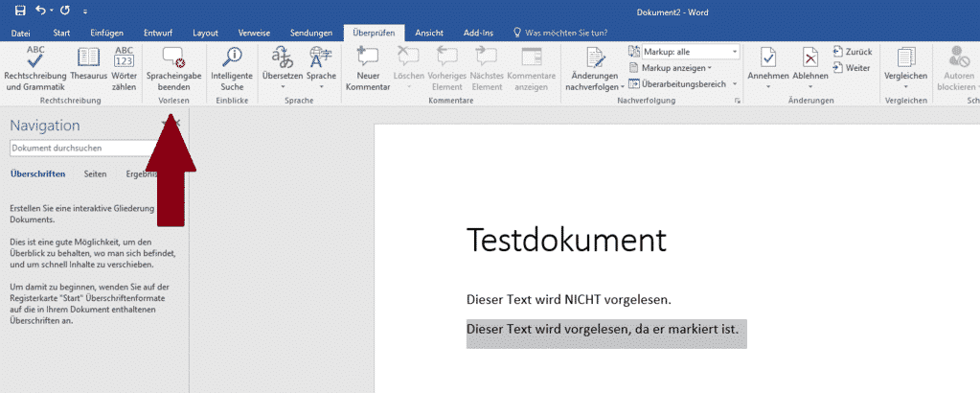Viewport: 980px width, 393px height.
Task: Go to Vorheriges Element comment
Action: tap(446, 69)
